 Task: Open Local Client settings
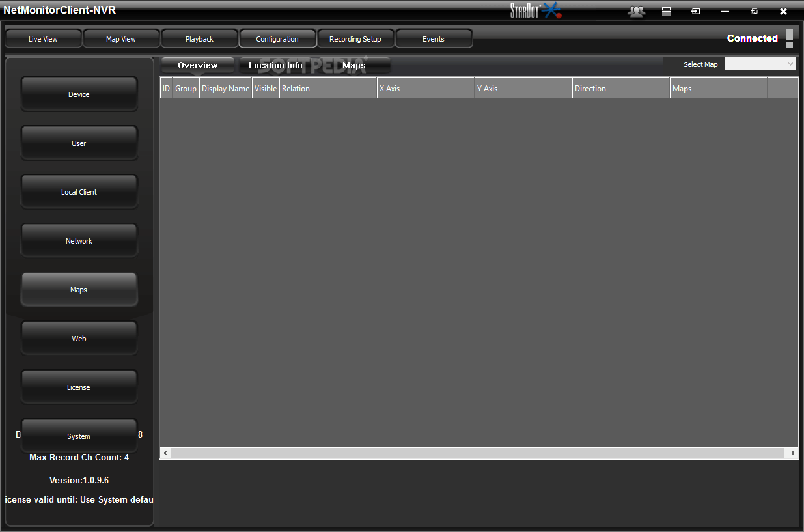[79, 192]
